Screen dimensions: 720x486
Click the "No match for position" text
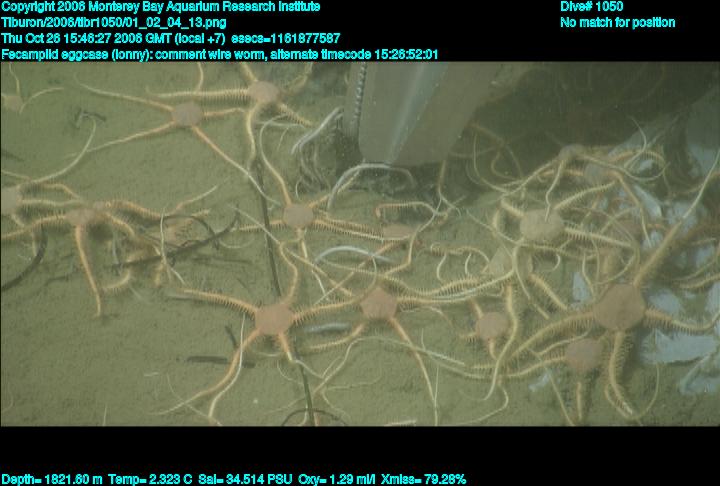point(618,23)
